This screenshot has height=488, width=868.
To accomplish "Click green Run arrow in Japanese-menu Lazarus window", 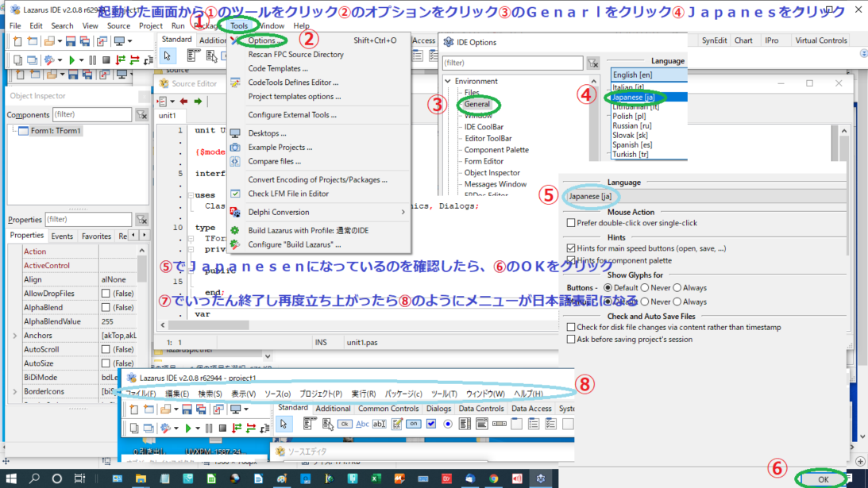I will (188, 428).
